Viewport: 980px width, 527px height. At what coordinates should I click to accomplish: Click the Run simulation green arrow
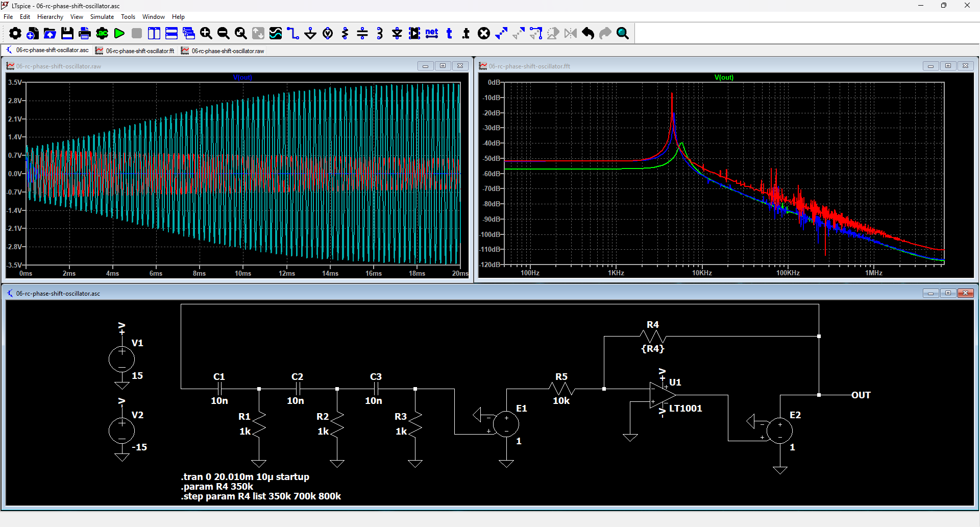[119, 34]
